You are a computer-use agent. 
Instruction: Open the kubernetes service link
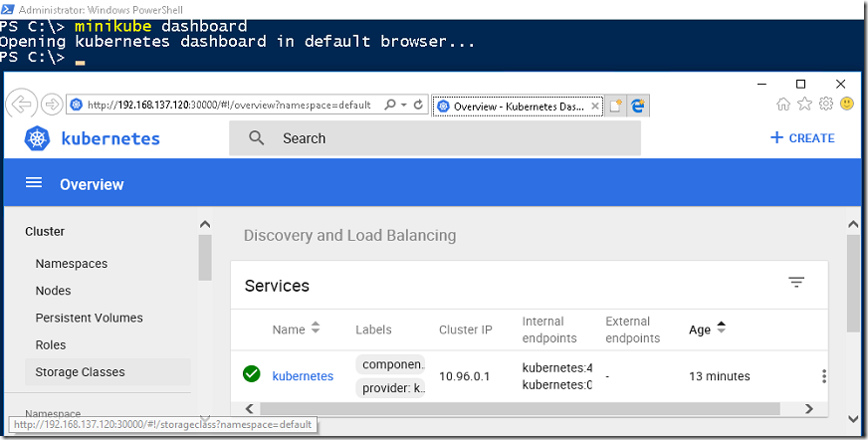(303, 376)
